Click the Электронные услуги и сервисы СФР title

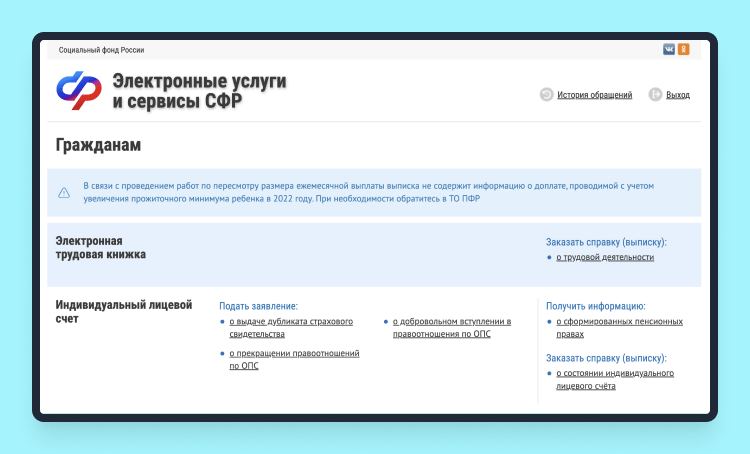click(x=199, y=91)
